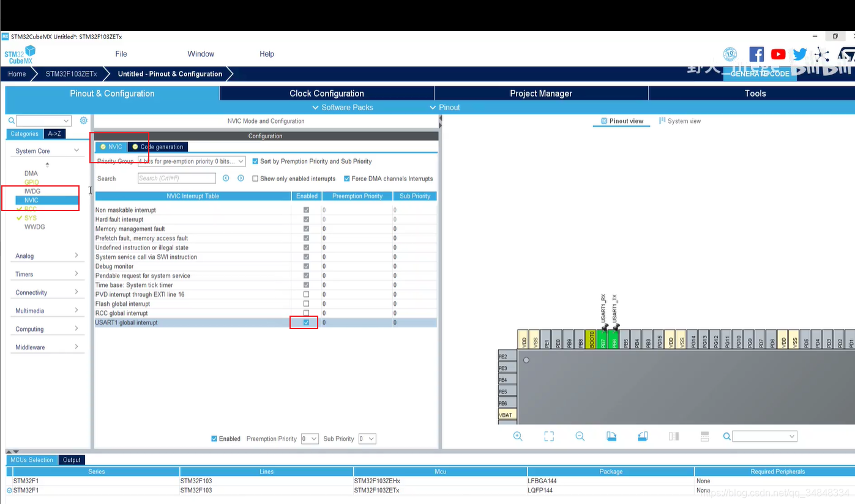Rotate the chip view clockwise
This screenshot has width=855, height=504.
pos(611,436)
